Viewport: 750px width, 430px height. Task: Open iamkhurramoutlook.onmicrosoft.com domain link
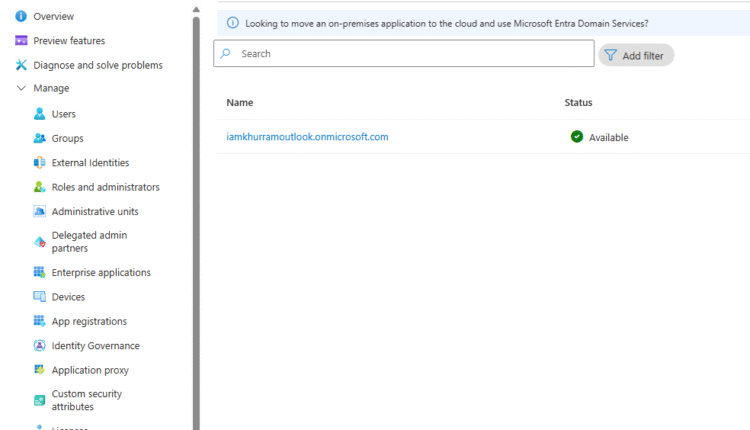[x=307, y=137]
